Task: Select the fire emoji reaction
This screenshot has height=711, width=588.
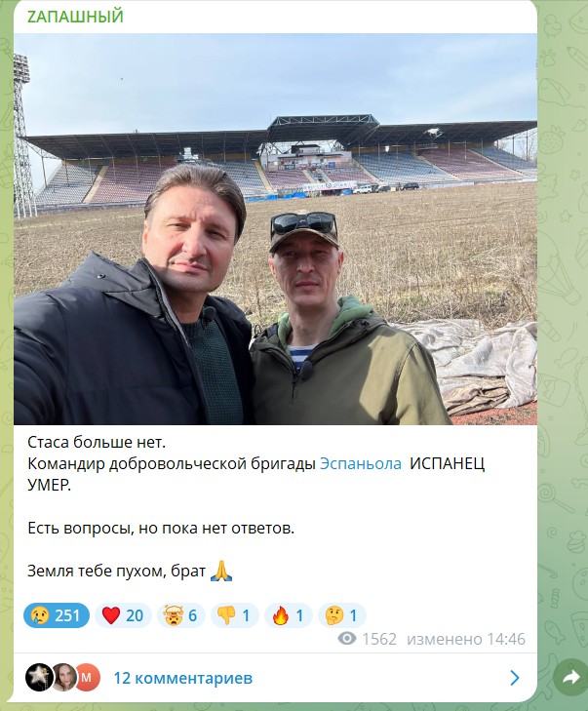Action: click(288, 615)
